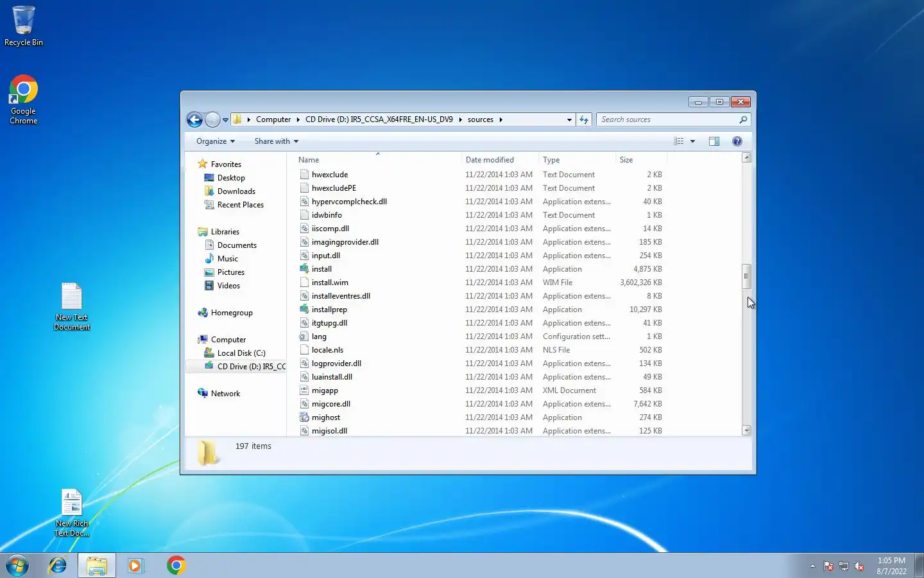
Task: Select file named logprovider.dll
Action: 337,363
